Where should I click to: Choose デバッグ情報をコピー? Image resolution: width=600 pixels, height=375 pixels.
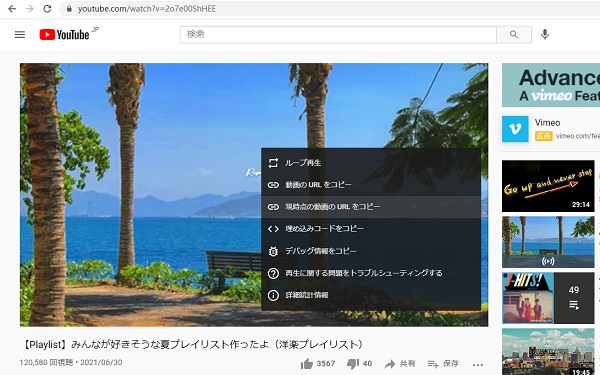tap(371, 251)
